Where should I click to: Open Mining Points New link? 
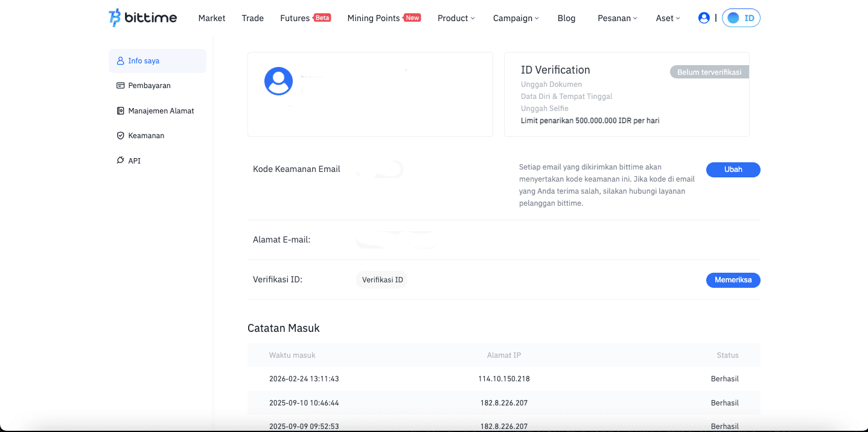(383, 18)
